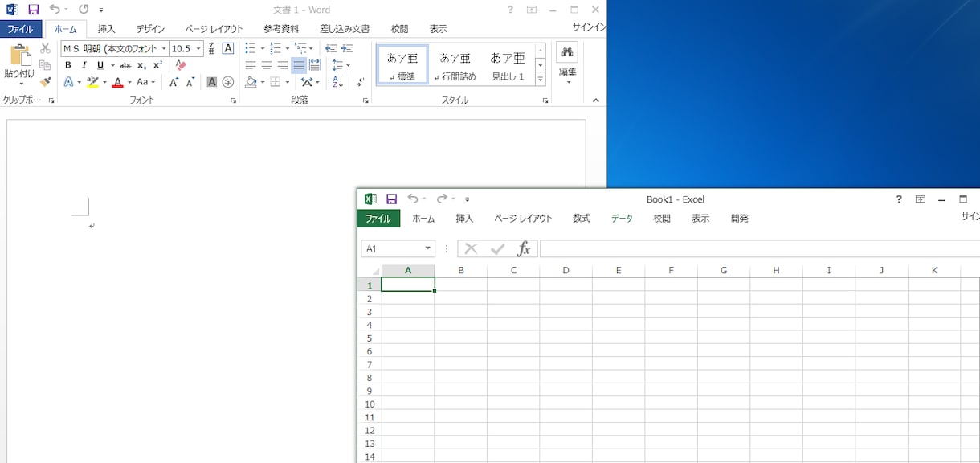Click the Numbering list icon
Image resolution: width=980 pixels, height=463 pixels.
[276, 48]
